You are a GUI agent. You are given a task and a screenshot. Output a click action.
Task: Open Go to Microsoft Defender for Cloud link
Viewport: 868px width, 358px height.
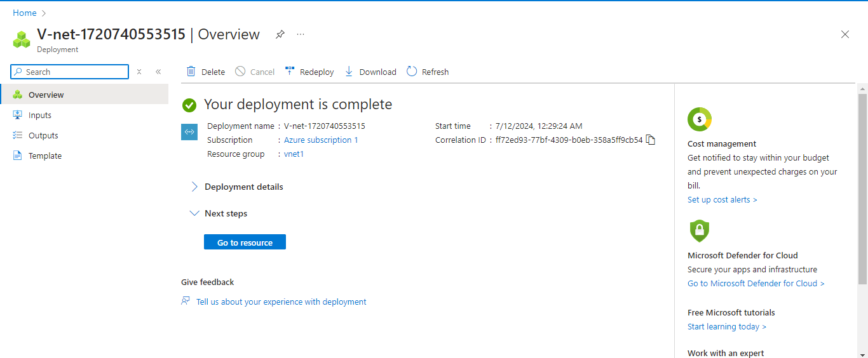click(x=756, y=283)
